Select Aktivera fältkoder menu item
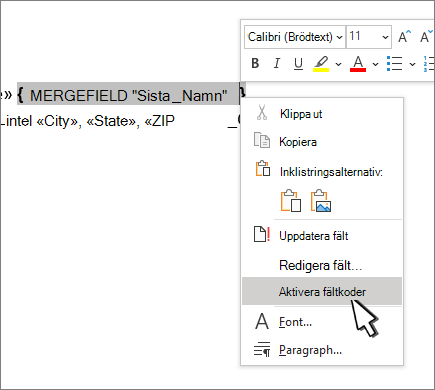The height and width of the screenshot is (390, 435). 322,291
